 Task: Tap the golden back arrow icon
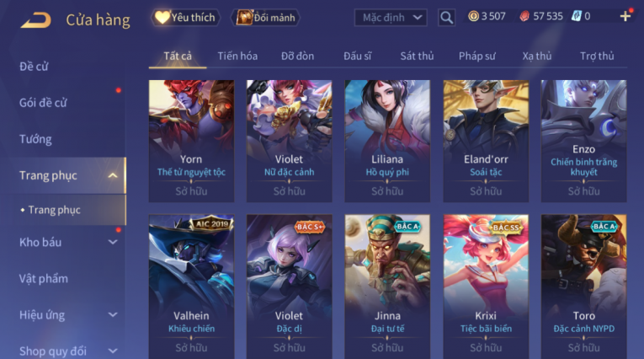pos(35,19)
